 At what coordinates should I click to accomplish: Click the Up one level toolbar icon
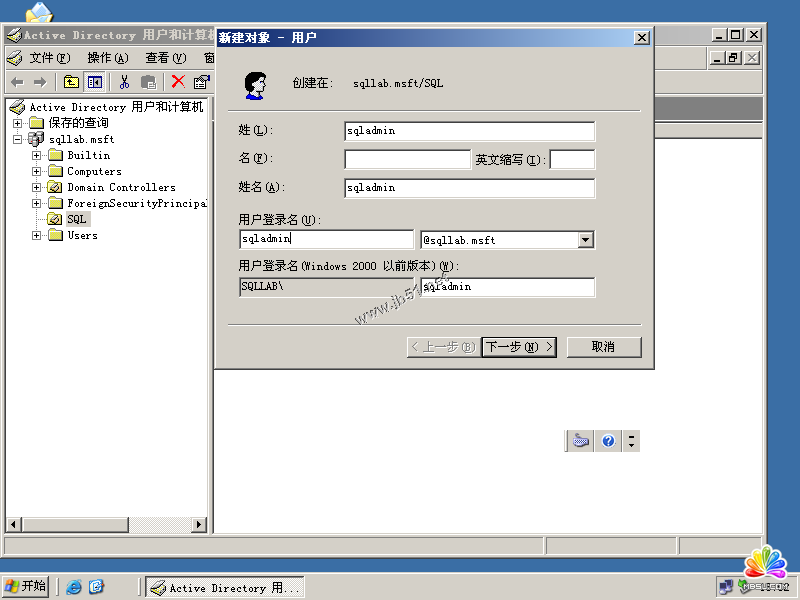click(71, 82)
